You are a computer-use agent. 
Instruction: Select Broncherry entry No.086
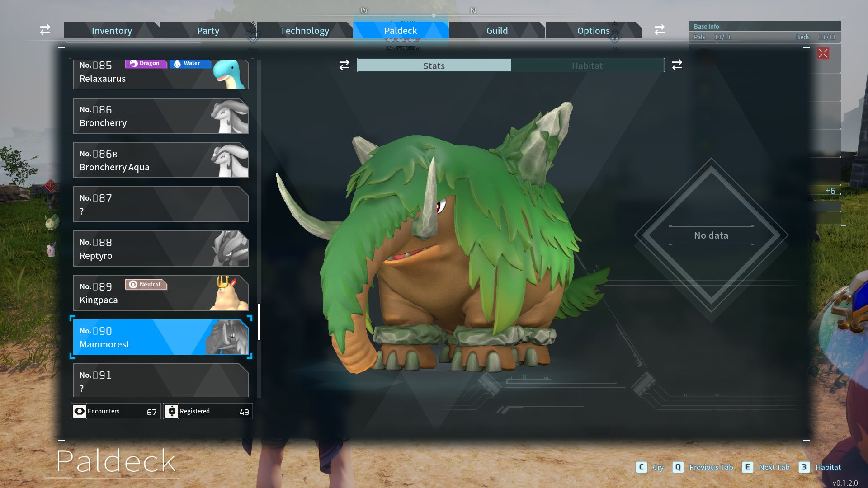click(161, 116)
